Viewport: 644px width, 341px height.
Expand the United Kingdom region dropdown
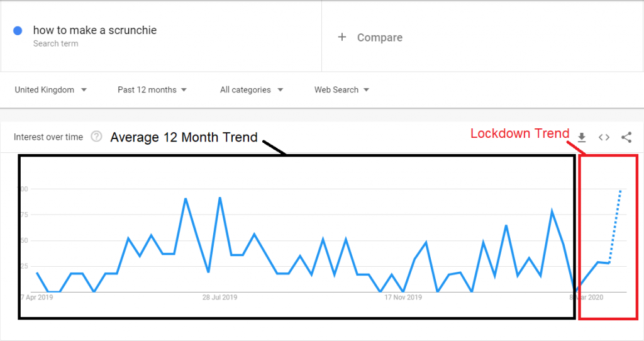pyautogui.click(x=51, y=90)
